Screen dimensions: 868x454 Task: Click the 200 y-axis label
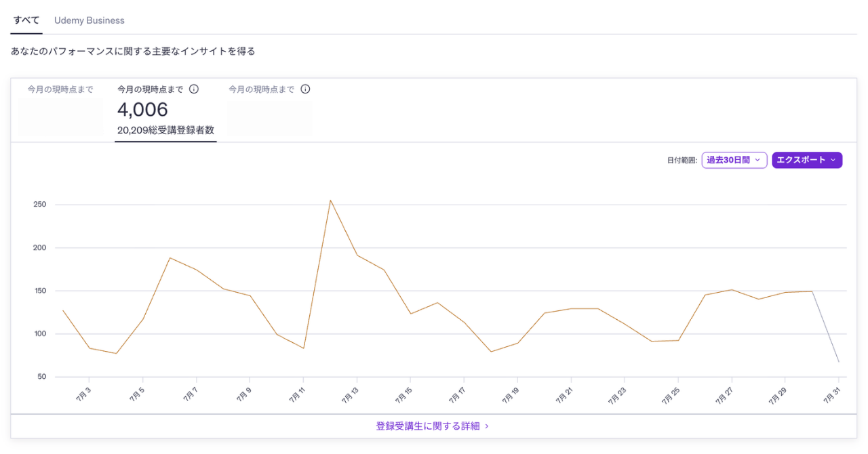pos(39,248)
